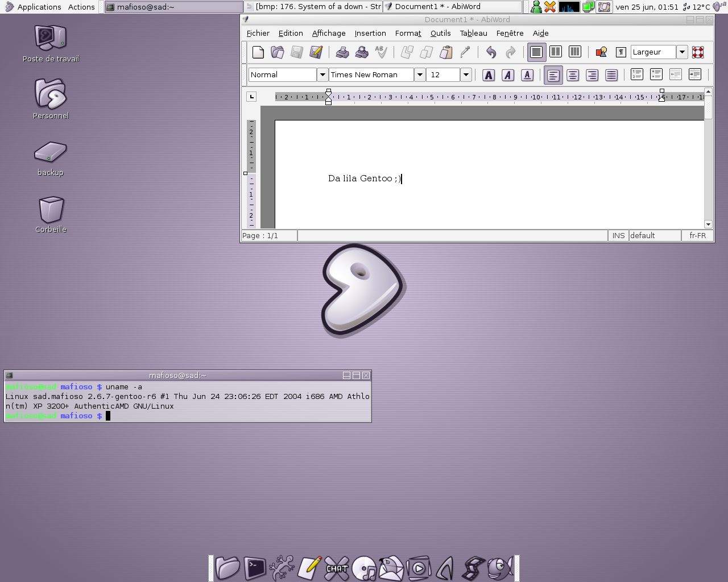
Task: Open the Actions panel menu
Action: click(x=81, y=7)
